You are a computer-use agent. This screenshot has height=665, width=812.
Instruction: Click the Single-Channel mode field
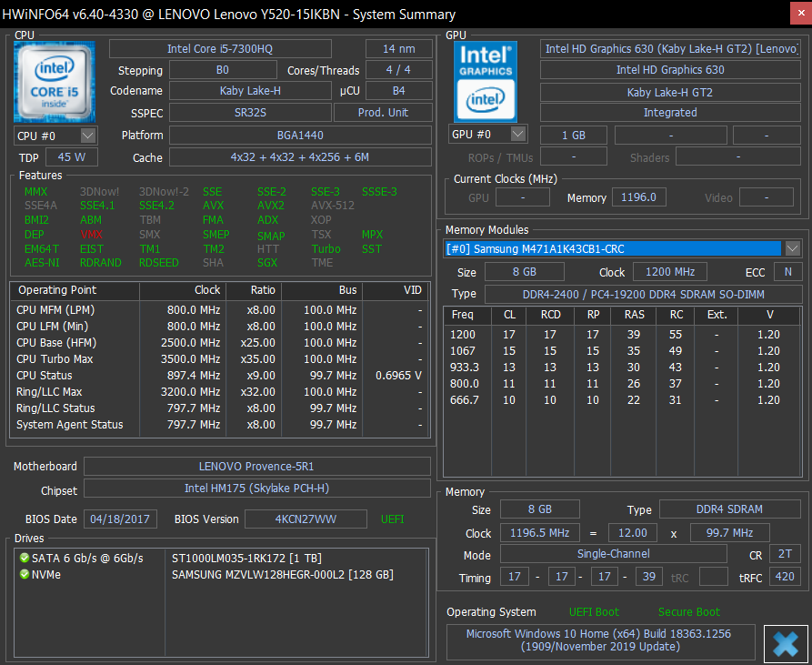614,554
